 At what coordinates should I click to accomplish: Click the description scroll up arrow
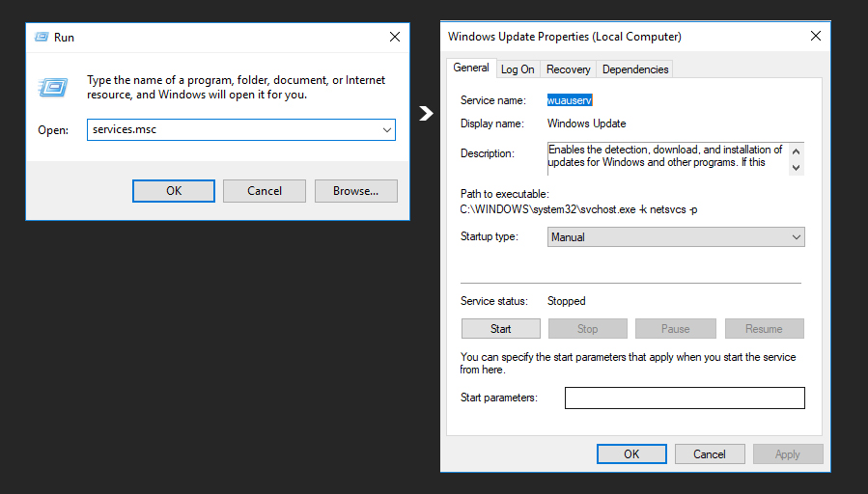[x=796, y=151]
